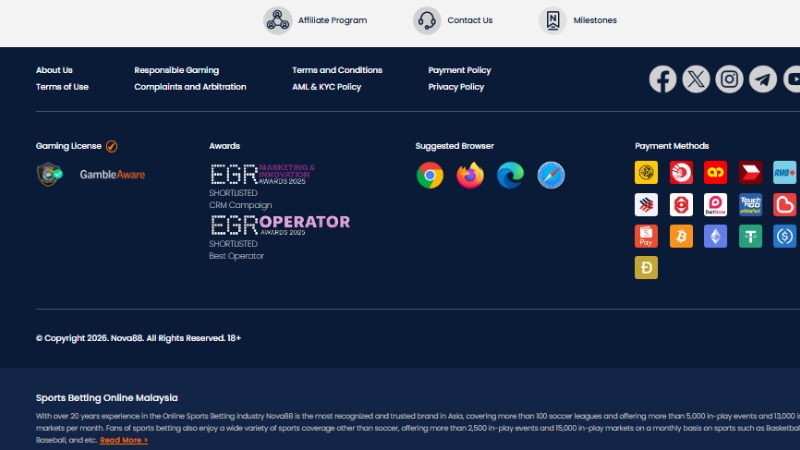Click the Google Chrome browser icon

coord(430,175)
